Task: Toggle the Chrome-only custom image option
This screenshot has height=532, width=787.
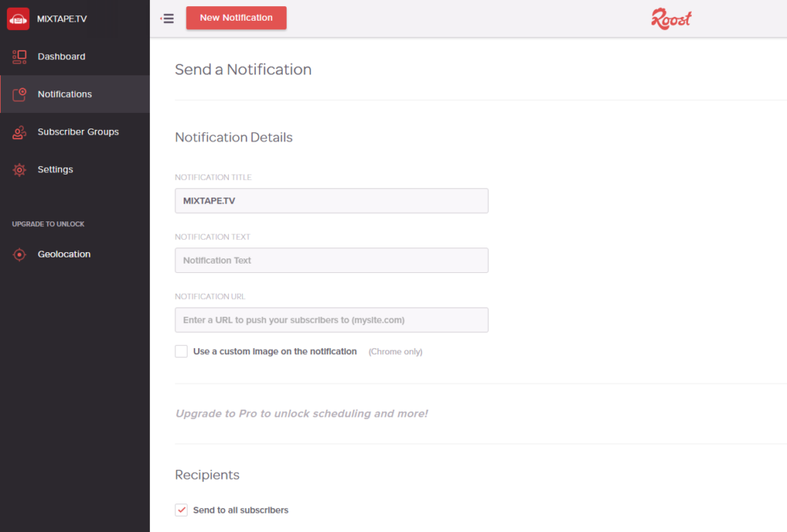Action: (x=181, y=351)
